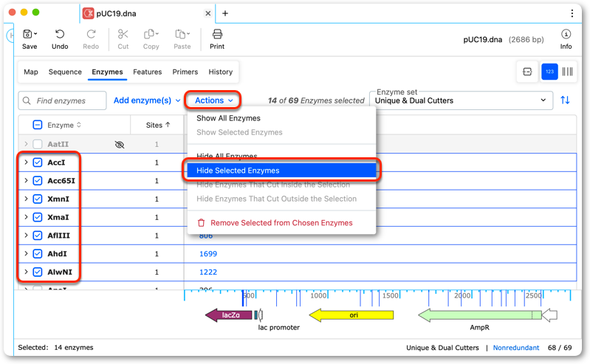Expand the AccI row chevron
Viewport: 590px width, 364px height.
click(x=26, y=162)
